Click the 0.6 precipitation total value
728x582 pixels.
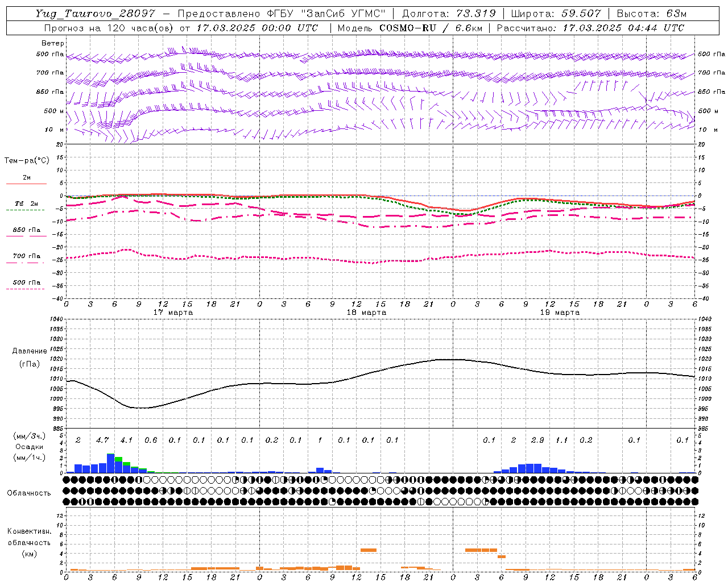151,440
